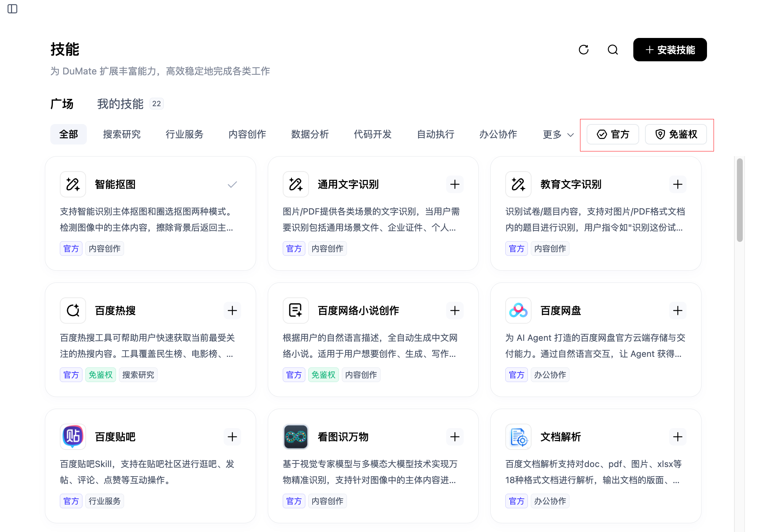Image resolution: width=761 pixels, height=532 pixels.
Task: Add the 文档解析 skill with plus
Action: (678, 437)
